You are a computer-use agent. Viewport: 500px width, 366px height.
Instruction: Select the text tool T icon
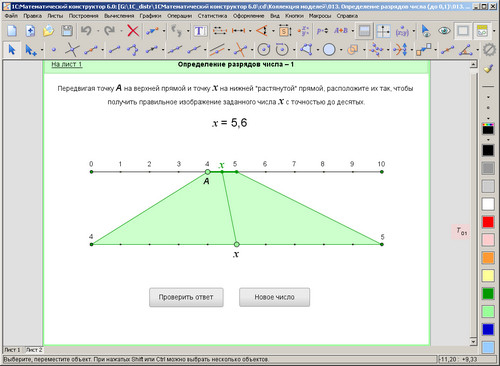200,31
